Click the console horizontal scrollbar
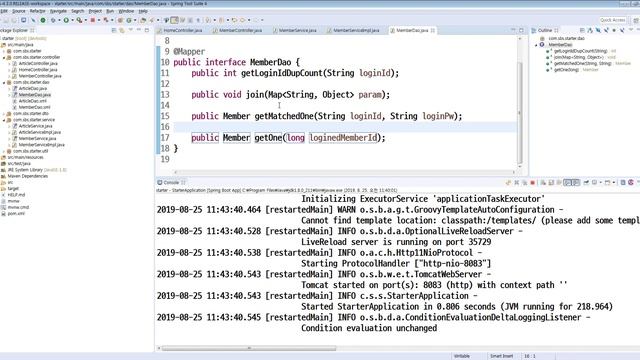This screenshot has width=640, height=360. point(249,349)
